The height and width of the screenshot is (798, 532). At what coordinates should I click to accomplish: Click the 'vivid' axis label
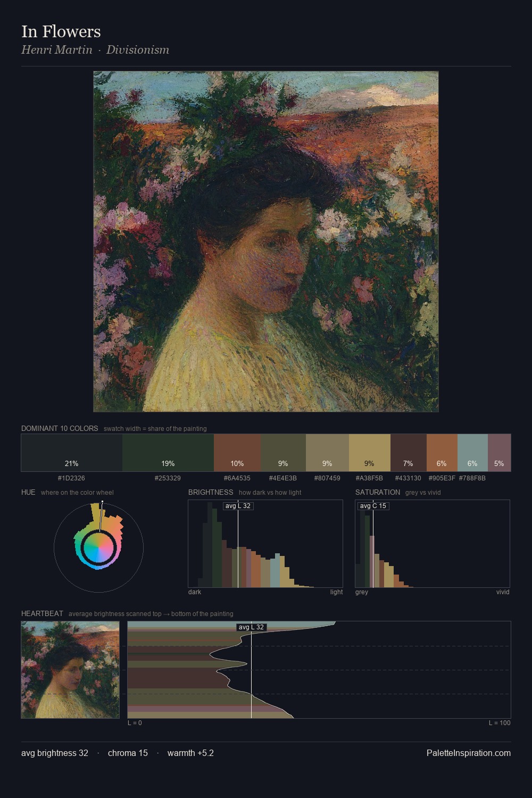click(x=503, y=592)
